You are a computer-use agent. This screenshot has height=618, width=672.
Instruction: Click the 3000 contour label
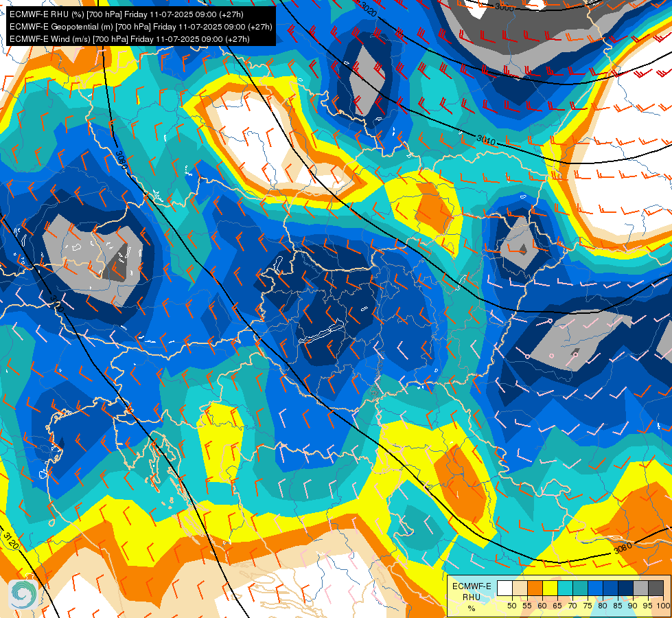504,6
